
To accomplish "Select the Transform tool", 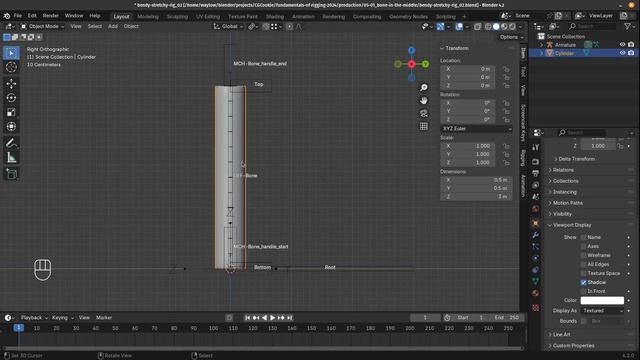I will (11, 127).
